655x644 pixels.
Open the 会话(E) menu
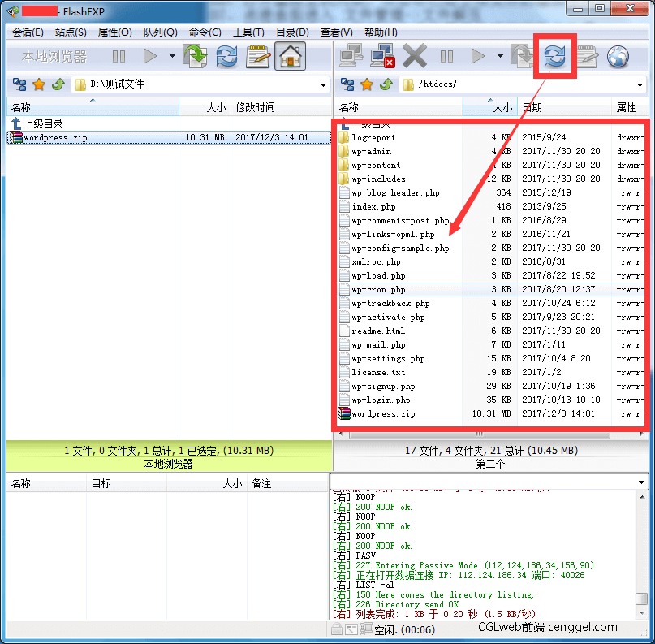28,32
